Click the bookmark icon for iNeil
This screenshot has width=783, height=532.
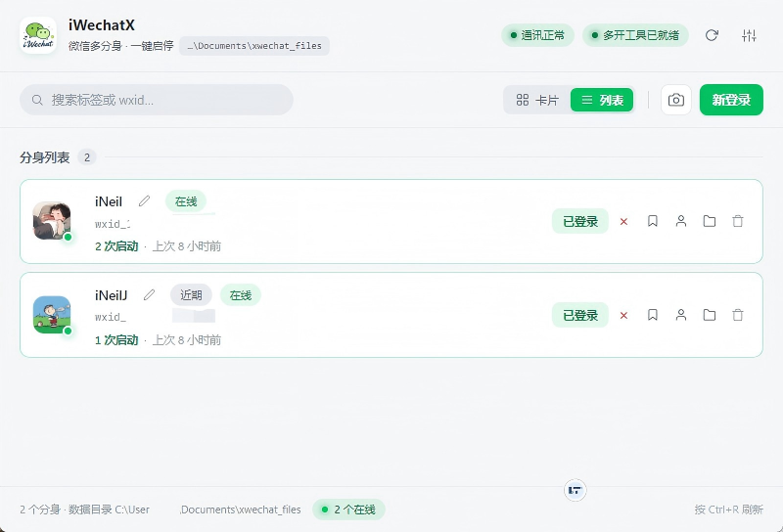652,221
